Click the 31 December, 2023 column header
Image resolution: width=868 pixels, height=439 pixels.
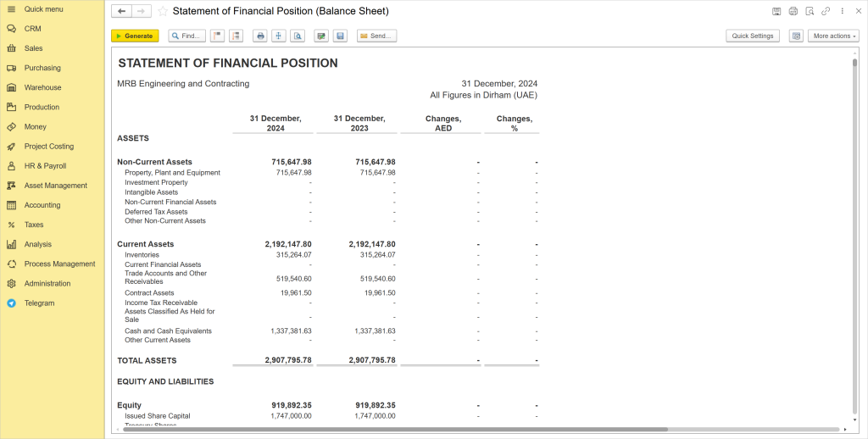coord(359,124)
